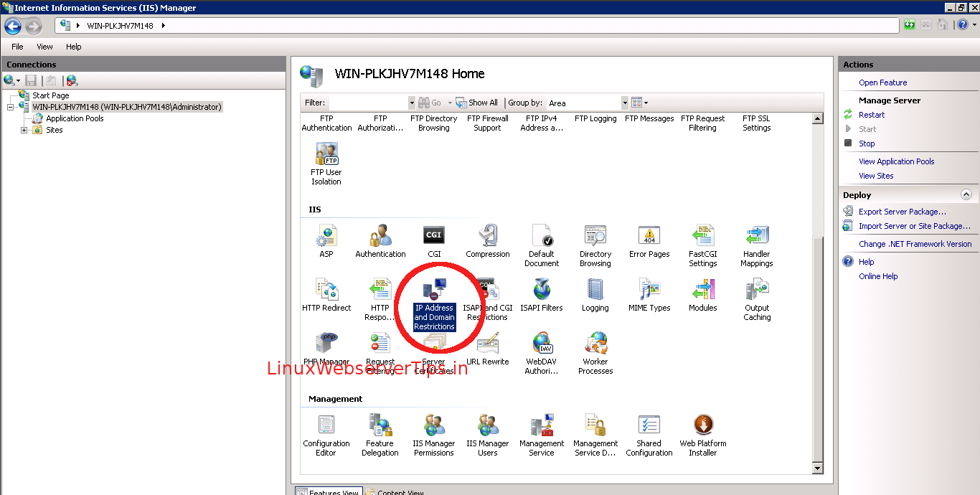Screen dimensions: 980x495
Task: Open FTP Firewall Support feature
Action: 488,123
